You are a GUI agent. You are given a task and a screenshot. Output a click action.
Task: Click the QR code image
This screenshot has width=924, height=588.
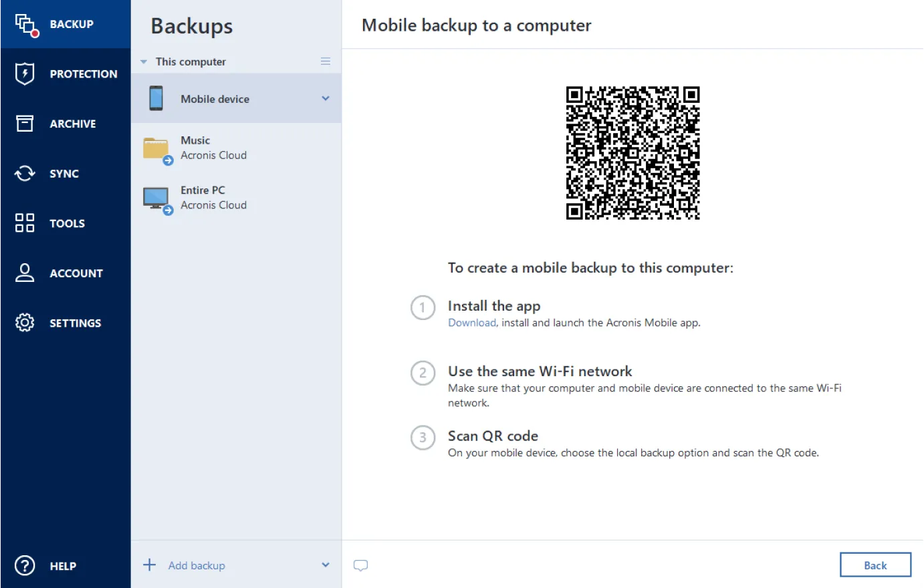632,152
